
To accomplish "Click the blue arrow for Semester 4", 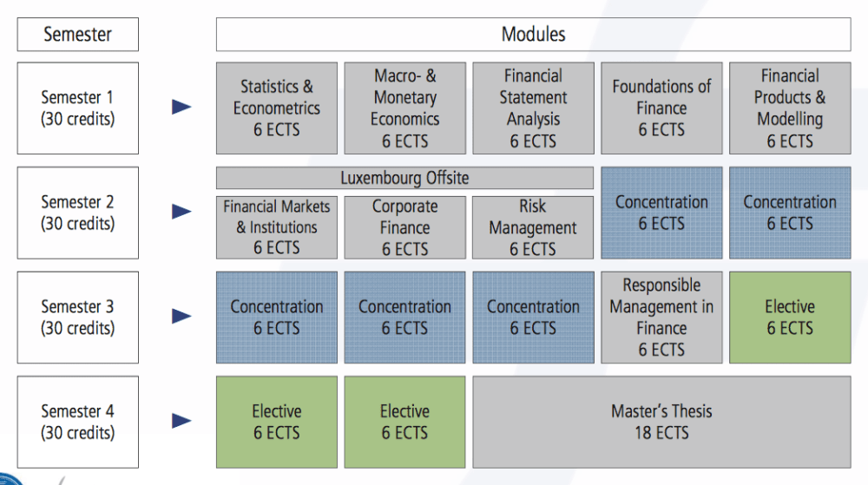I will point(181,421).
